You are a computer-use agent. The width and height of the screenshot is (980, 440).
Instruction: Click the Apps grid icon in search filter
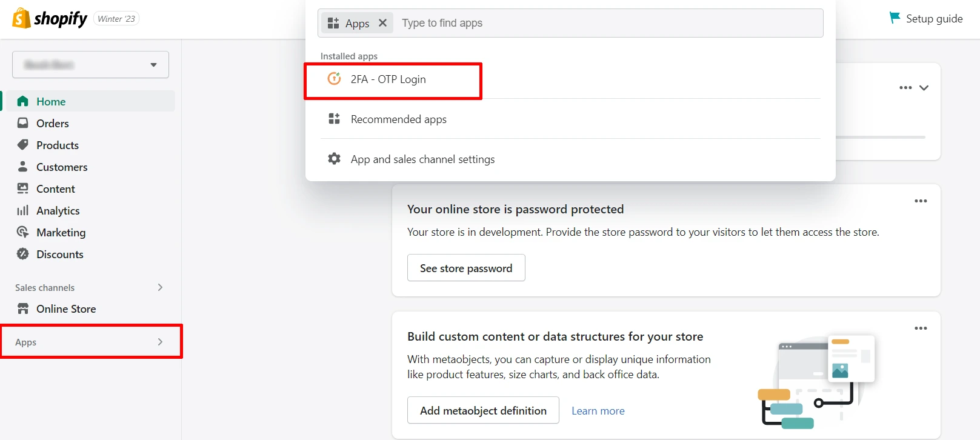coord(333,23)
